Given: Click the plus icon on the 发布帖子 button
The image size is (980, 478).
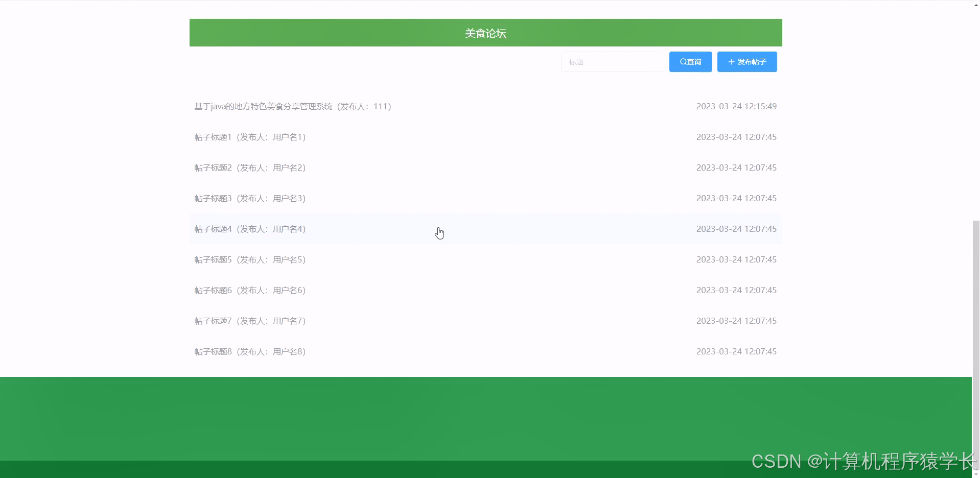Looking at the screenshot, I should coord(731,62).
